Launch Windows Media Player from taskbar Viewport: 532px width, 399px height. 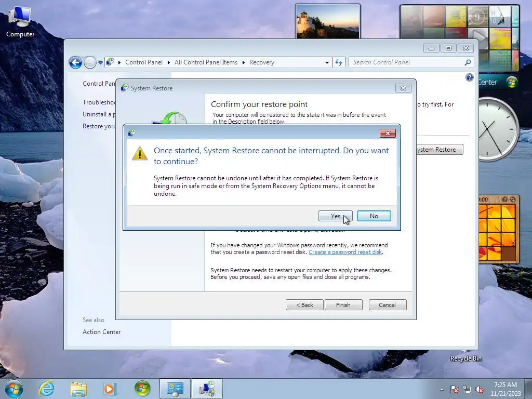click(110, 389)
